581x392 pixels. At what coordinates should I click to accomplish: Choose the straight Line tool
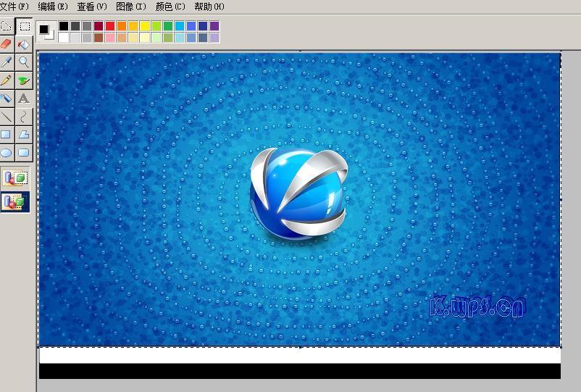click(x=7, y=117)
